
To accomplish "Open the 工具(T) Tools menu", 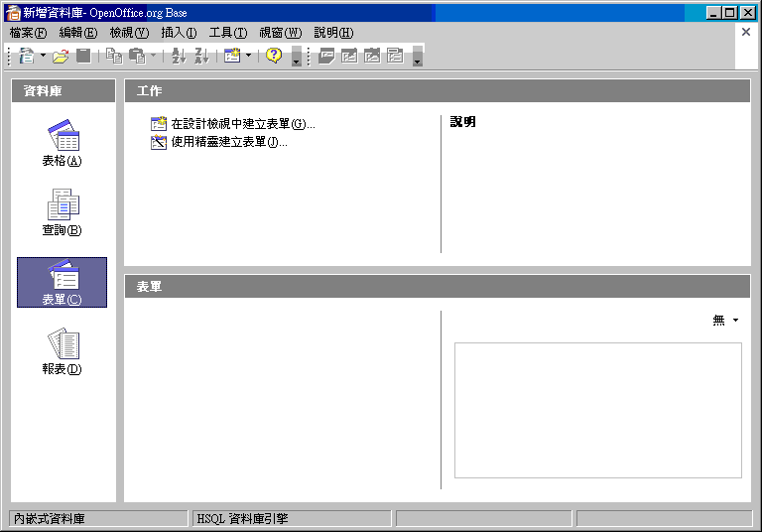I will [228, 33].
